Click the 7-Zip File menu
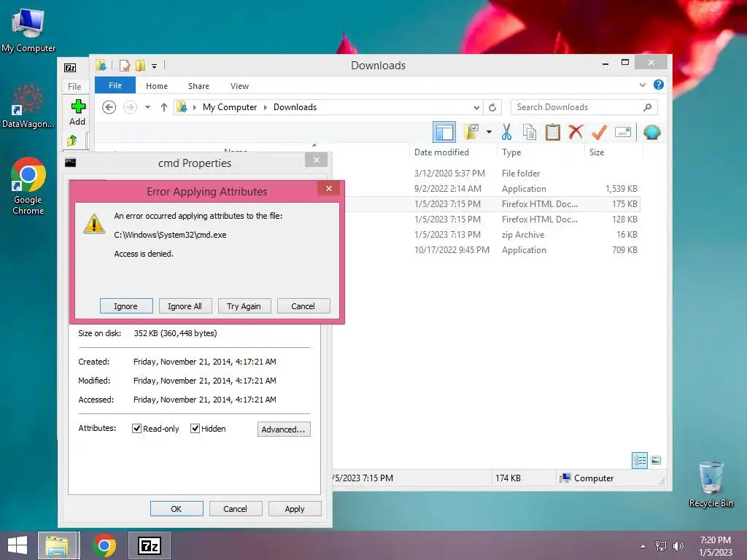Screen dimensions: 747x560 [74, 86]
